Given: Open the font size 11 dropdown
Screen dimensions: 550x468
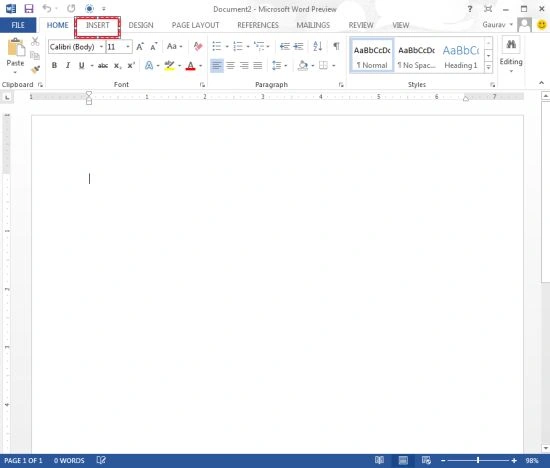Looking at the screenshot, I should 128,47.
